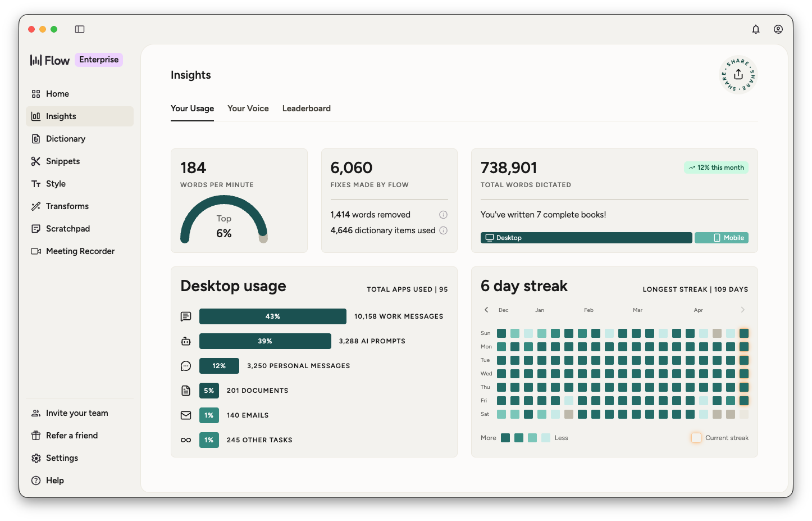812x521 pixels.
Task: Click the Insights chart icon in sidebar
Action: (36, 116)
